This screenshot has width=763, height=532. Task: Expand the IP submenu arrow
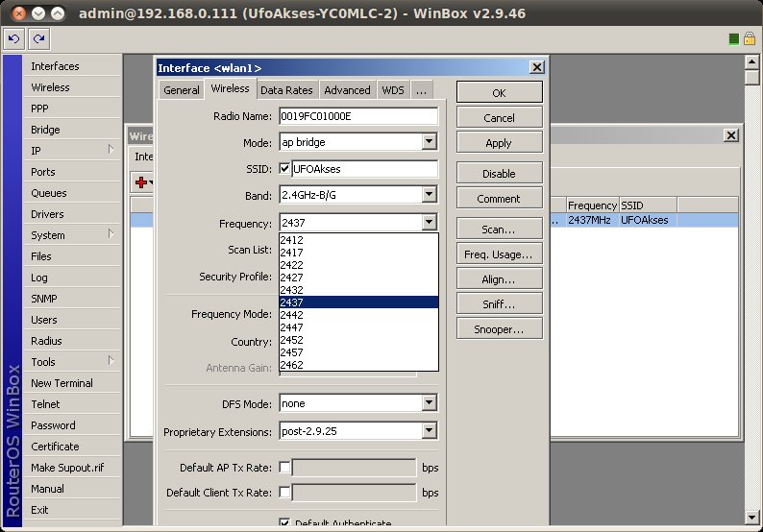pos(111,150)
